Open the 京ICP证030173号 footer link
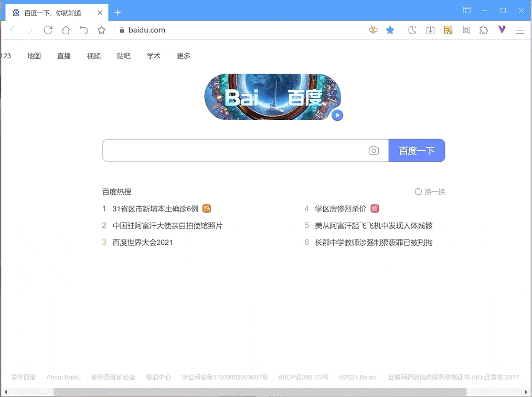The image size is (532, 397). pyautogui.click(x=303, y=377)
